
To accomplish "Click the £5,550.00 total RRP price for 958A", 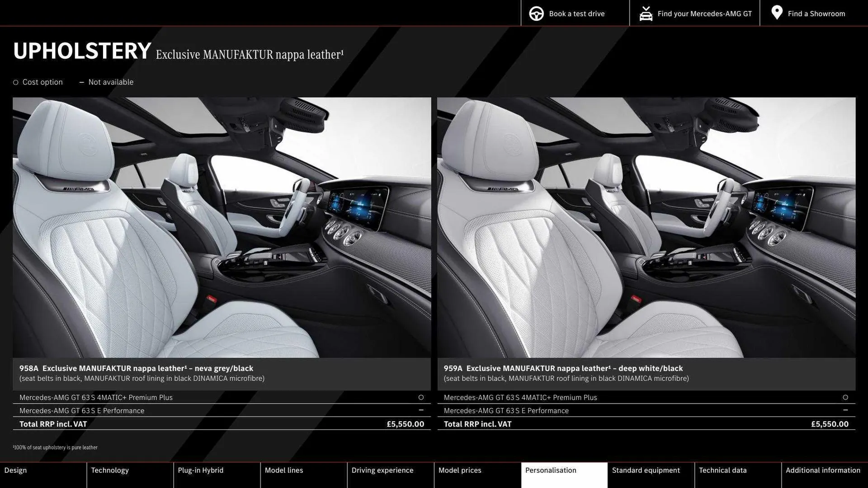I will pos(405,424).
